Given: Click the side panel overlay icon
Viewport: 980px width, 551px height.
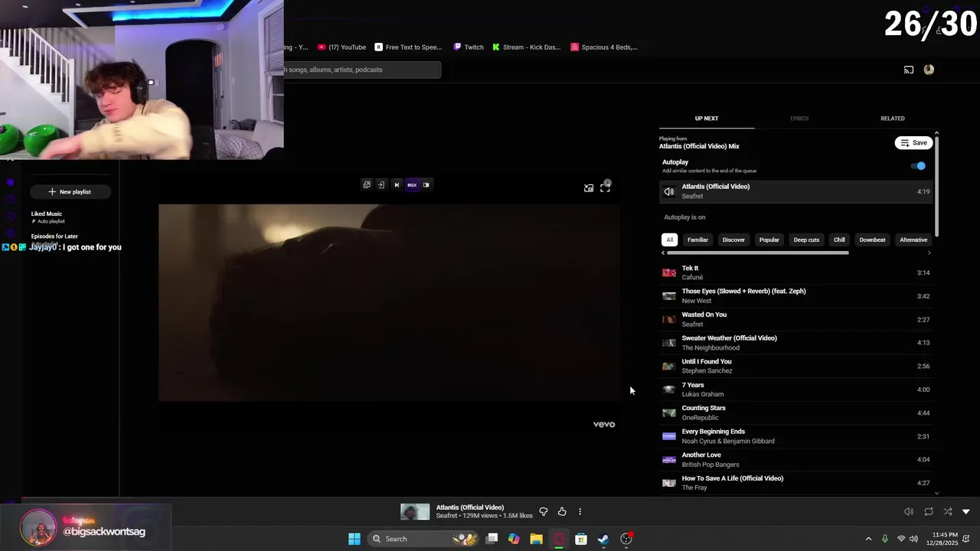Looking at the screenshot, I should pos(426,184).
